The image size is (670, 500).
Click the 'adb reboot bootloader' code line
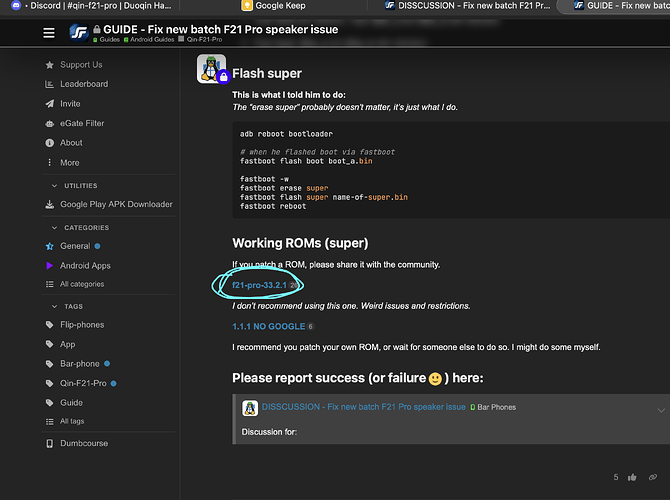(x=286, y=134)
